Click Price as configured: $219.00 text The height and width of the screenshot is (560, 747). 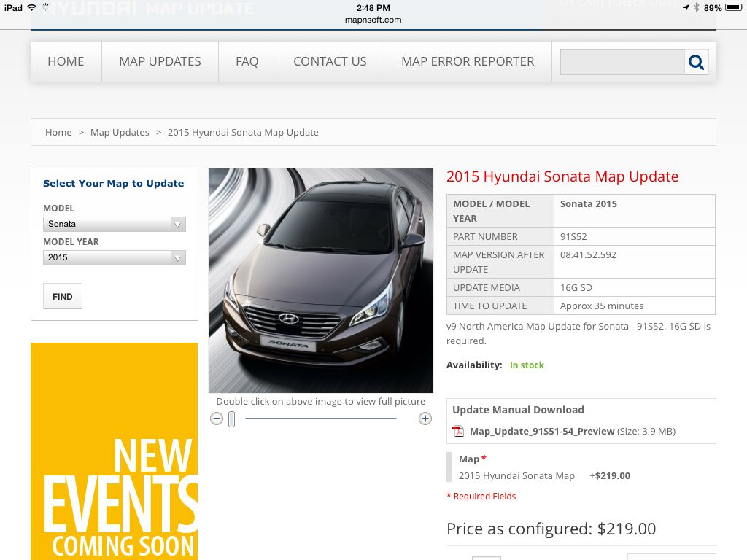(551, 529)
